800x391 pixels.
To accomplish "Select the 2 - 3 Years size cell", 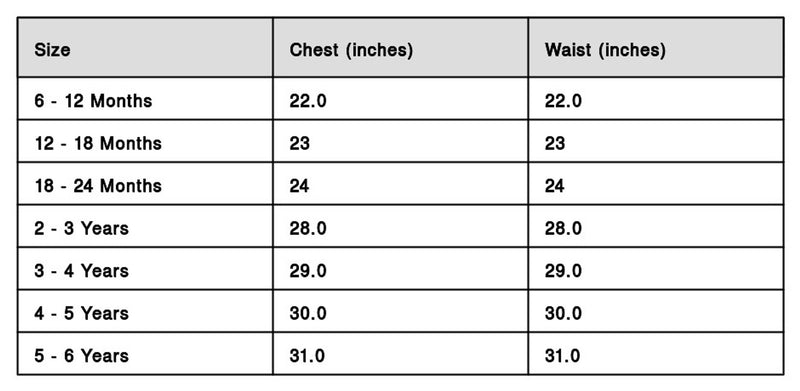I will coord(145,226).
